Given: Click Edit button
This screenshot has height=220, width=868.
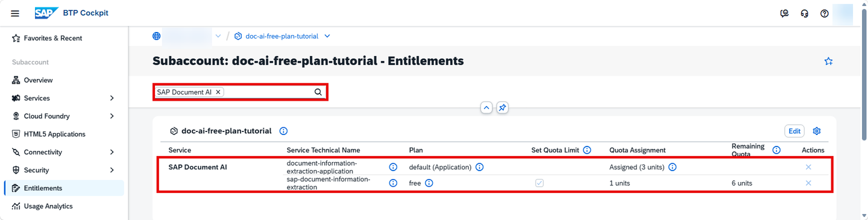Looking at the screenshot, I should [x=794, y=131].
